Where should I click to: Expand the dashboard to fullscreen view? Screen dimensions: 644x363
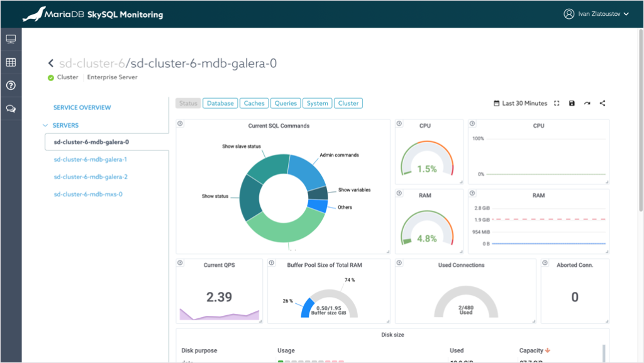(x=556, y=103)
